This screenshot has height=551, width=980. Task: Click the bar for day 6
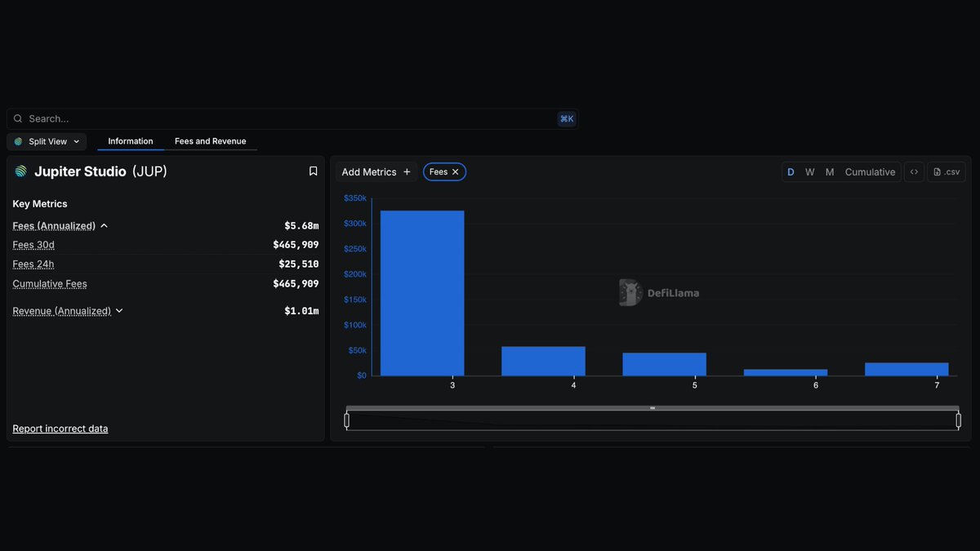tap(786, 372)
